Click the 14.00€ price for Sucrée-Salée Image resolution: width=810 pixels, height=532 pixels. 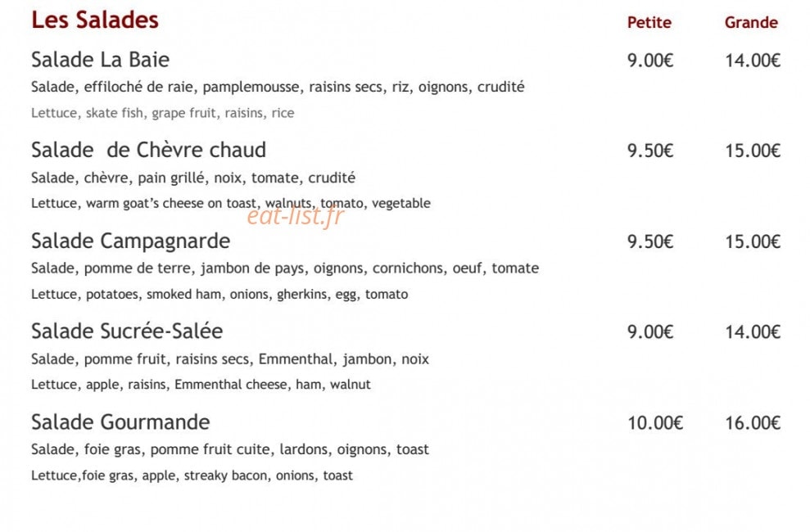[x=752, y=331]
